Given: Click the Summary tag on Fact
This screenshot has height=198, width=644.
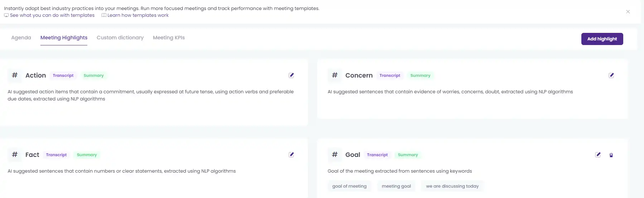Looking at the screenshot, I should (87, 155).
